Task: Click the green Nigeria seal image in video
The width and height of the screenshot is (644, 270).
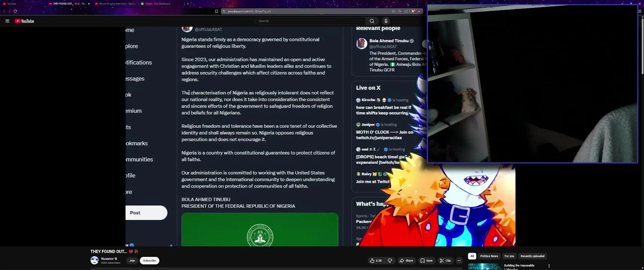Action: (x=260, y=229)
